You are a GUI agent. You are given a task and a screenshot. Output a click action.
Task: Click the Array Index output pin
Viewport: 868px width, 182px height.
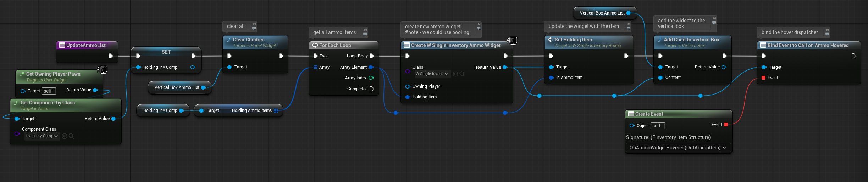click(x=371, y=78)
